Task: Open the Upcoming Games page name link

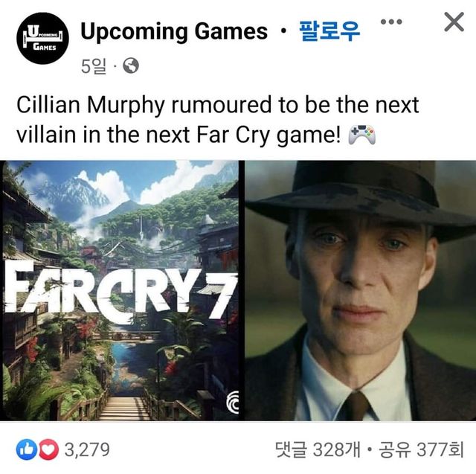Action: click(174, 31)
